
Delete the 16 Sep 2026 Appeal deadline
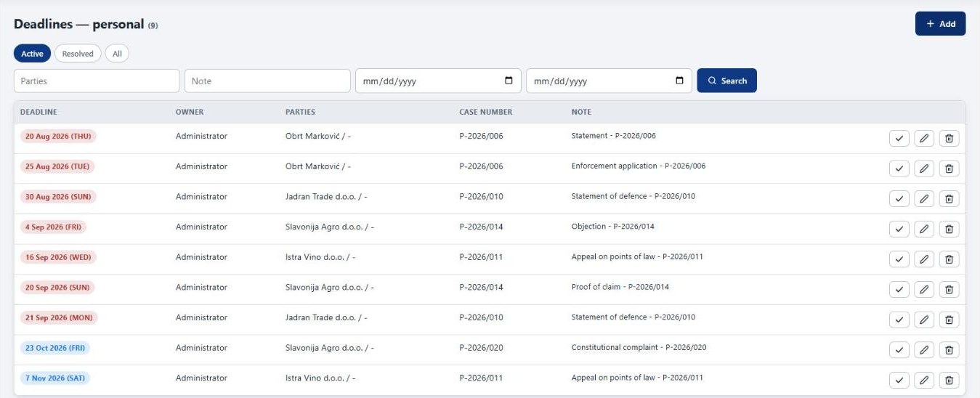(x=949, y=259)
